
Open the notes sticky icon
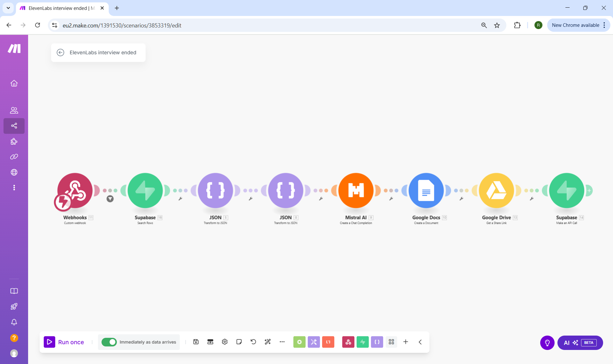point(239,342)
